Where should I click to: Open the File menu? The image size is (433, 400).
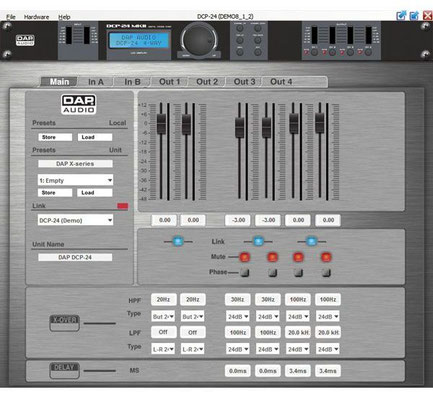[x=11, y=17]
